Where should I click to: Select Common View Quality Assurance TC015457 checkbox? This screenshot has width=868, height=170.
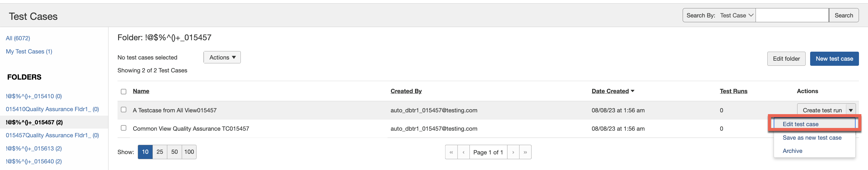coord(124,128)
